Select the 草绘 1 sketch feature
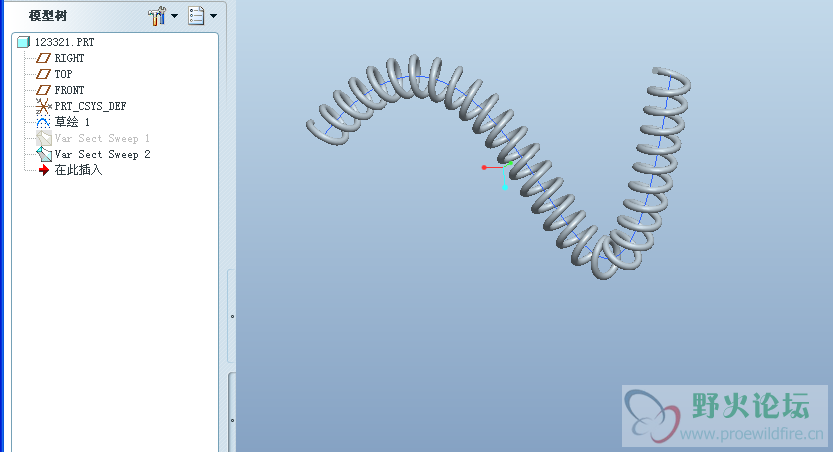The width and height of the screenshot is (833, 452). tap(72, 122)
